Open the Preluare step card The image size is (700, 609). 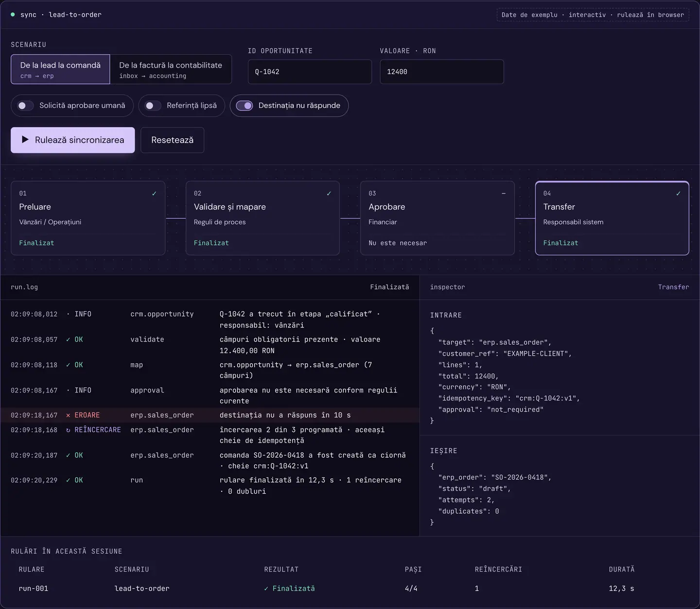pyautogui.click(x=88, y=218)
